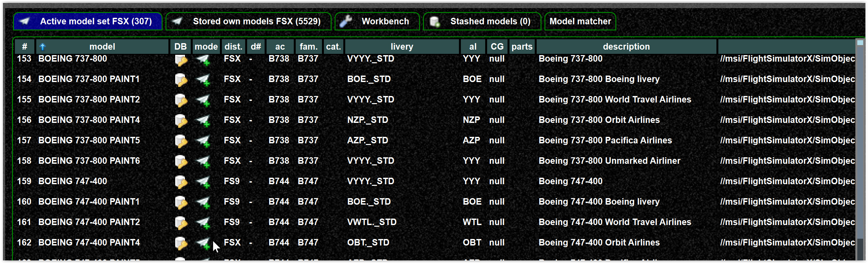Sort table by livery column header
The height and width of the screenshot is (263, 868).
402,46
